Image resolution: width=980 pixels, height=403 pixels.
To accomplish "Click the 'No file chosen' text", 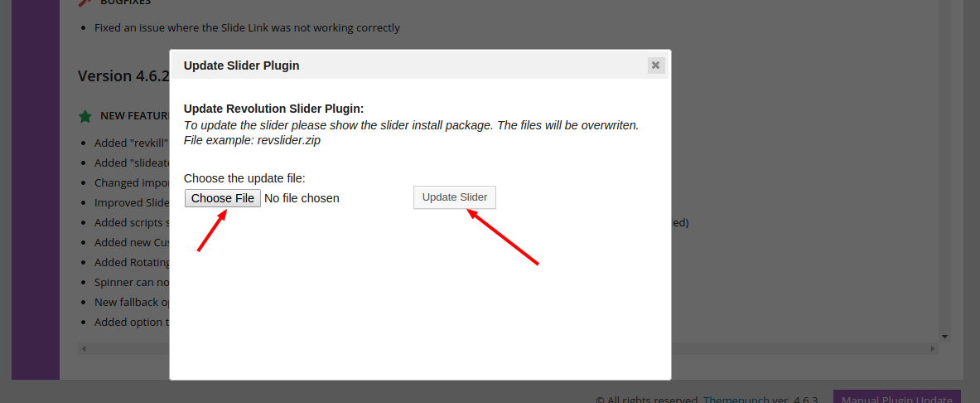I will [x=302, y=198].
